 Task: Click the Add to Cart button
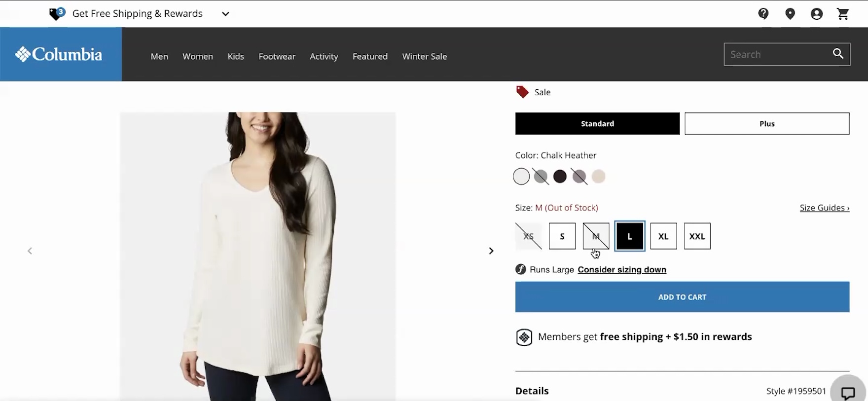click(x=682, y=297)
